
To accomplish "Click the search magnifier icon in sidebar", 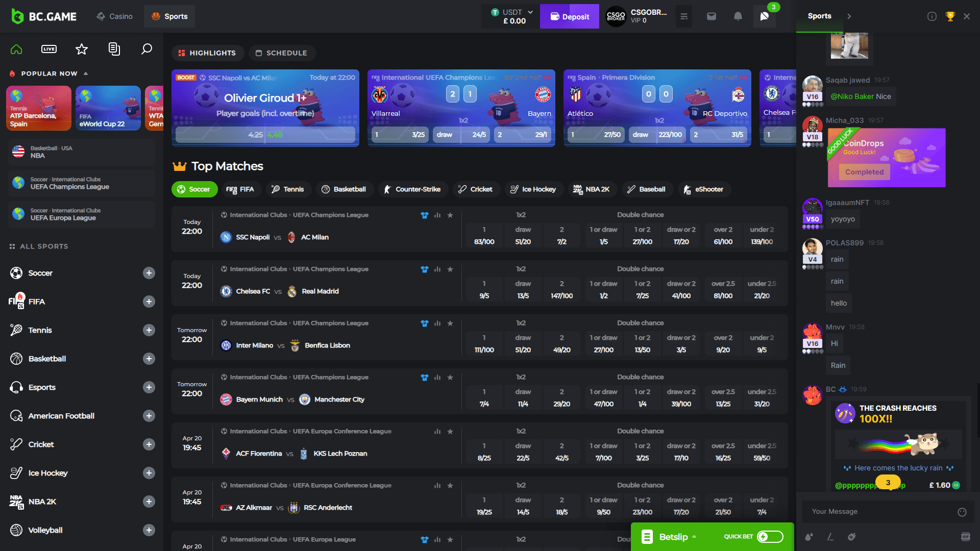I will tap(146, 49).
